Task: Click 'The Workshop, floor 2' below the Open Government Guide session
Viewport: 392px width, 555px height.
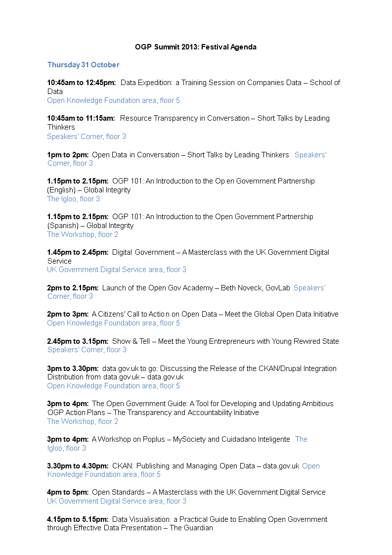Action: 83,421
